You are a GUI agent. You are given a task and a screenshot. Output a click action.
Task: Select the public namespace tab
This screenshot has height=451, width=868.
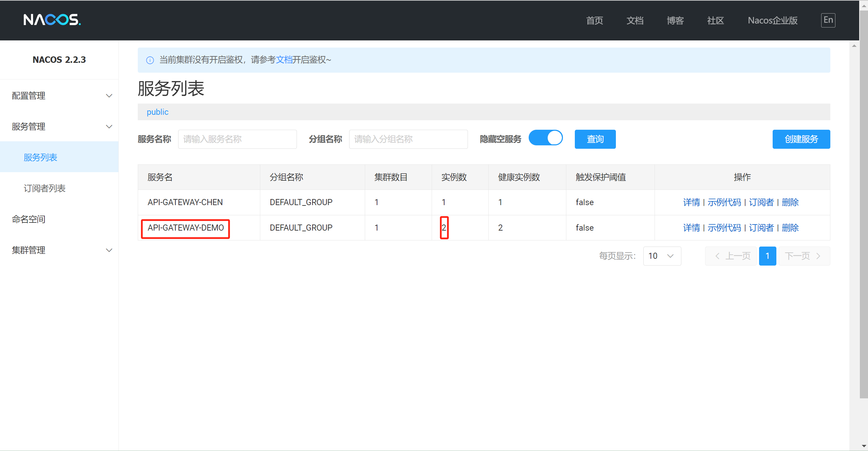[157, 112]
